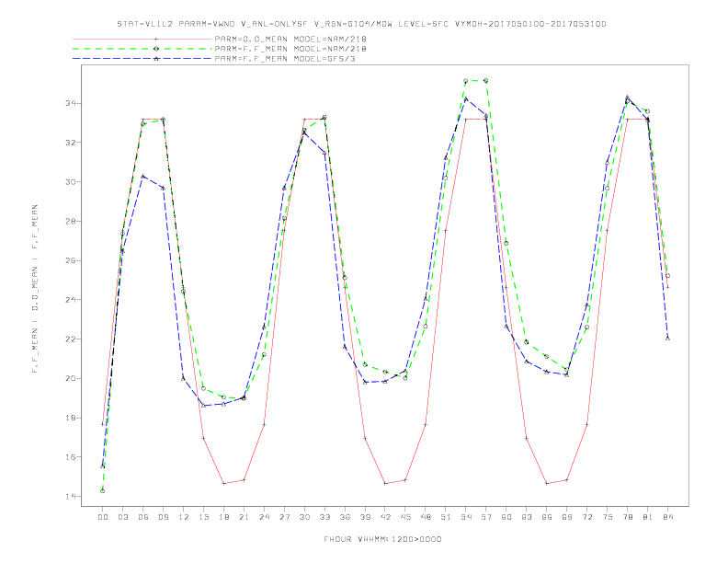Viewport: 728px width, 563px height.
Task: Click forecast hour label 54 on x-axis
Action: click(466, 517)
